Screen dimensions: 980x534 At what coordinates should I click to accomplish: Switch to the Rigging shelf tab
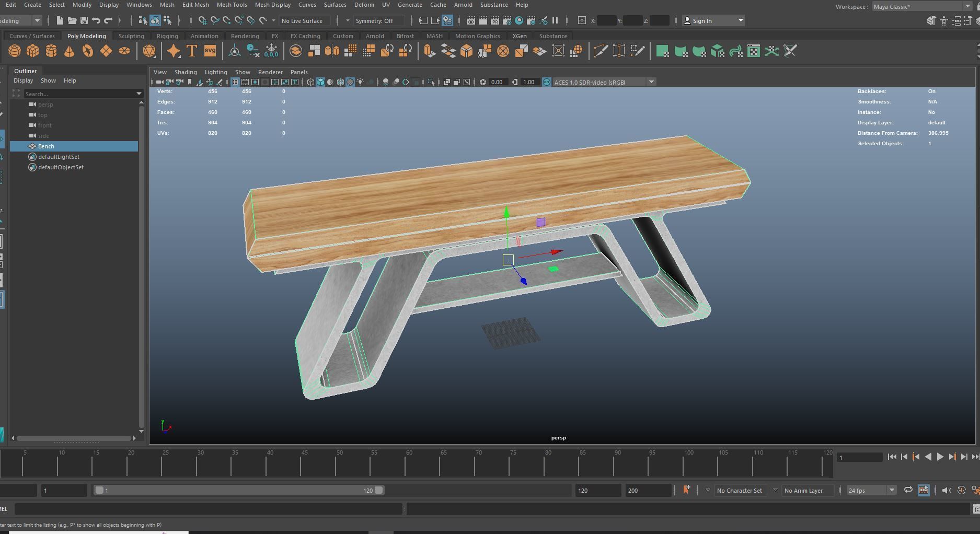167,36
